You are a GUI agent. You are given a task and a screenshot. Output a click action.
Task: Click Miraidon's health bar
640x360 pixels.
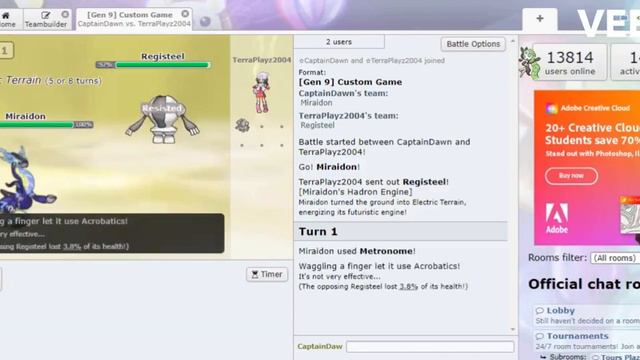[47, 124]
